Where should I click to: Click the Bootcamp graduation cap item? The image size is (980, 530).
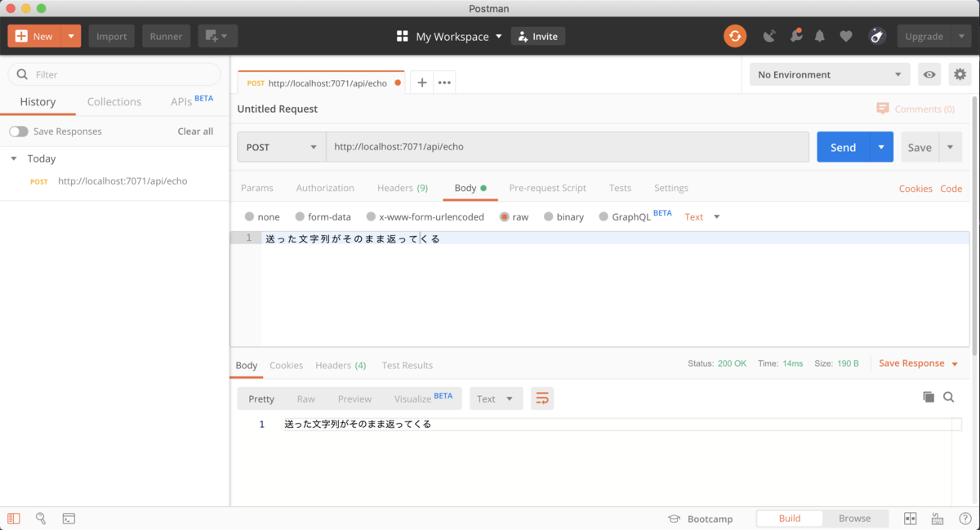[x=700, y=519]
